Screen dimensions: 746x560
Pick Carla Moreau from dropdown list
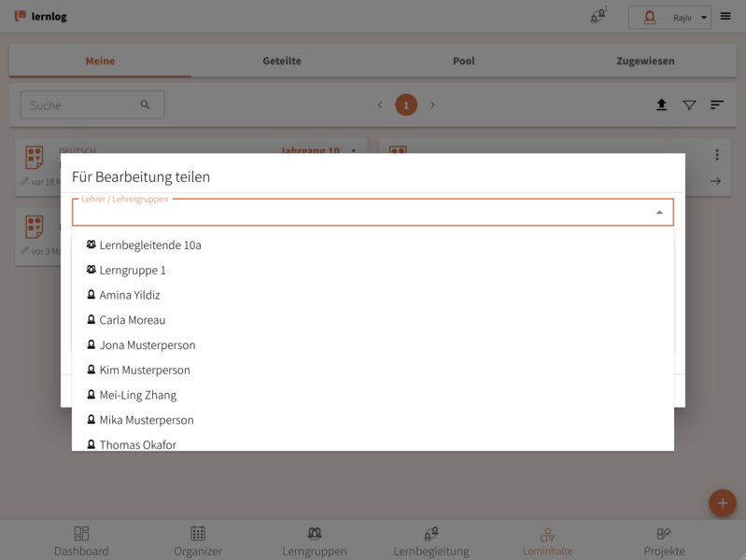click(132, 320)
